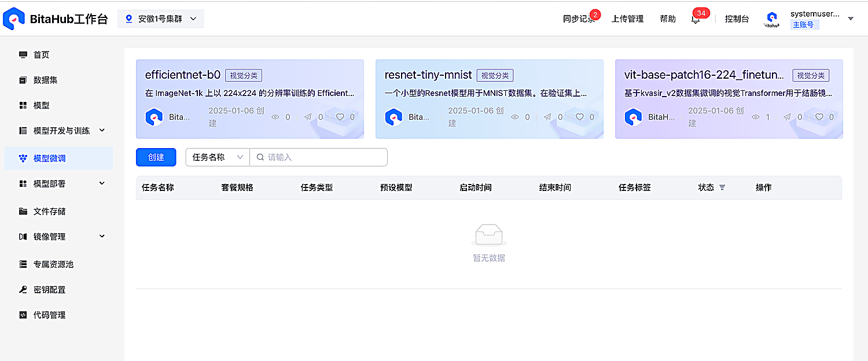Open the vit-base-patch16-224 model title
The image size is (868, 361).
(705, 75)
